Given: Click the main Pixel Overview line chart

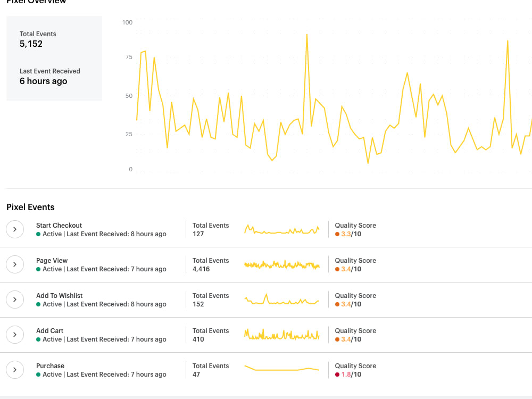Looking at the screenshot, I should coord(330,96).
